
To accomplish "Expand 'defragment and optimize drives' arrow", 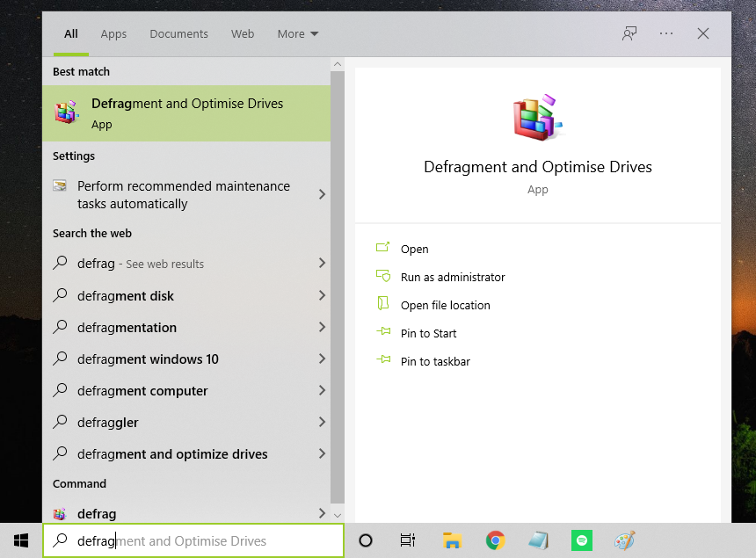I will coord(322,454).
